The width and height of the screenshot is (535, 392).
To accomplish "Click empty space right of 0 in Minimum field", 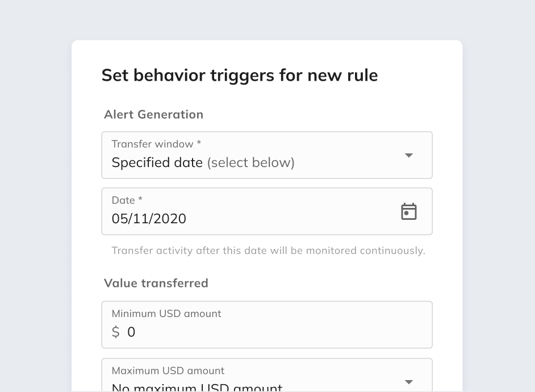I will [273, 332].
